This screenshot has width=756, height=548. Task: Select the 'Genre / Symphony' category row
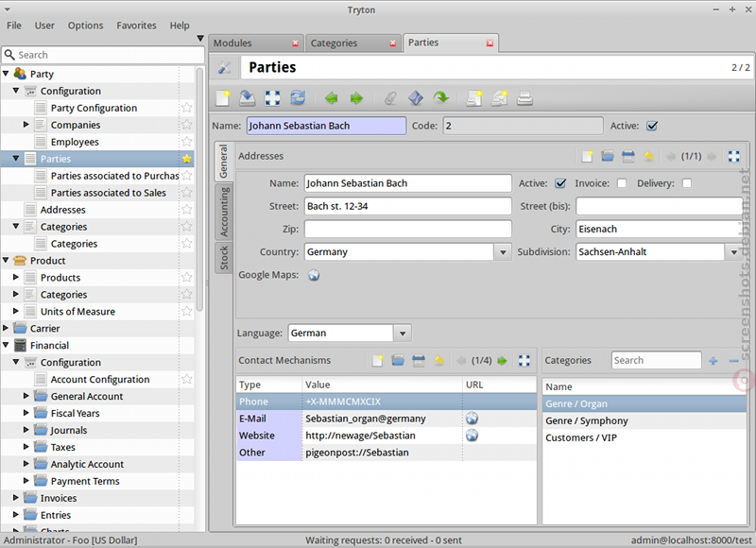[x=644, y=420]
